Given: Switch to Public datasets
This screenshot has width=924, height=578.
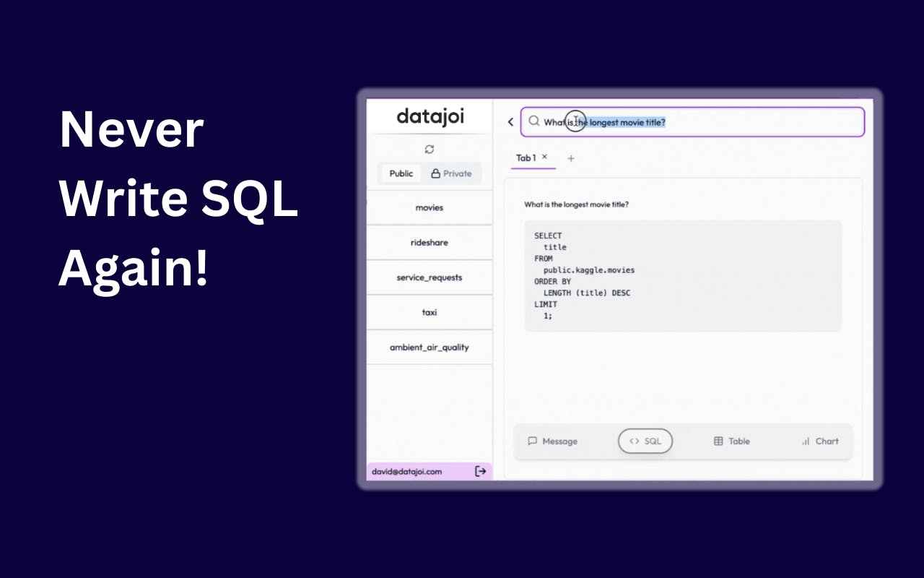Looking at the screenshot, I should click(x=401, y=173).
